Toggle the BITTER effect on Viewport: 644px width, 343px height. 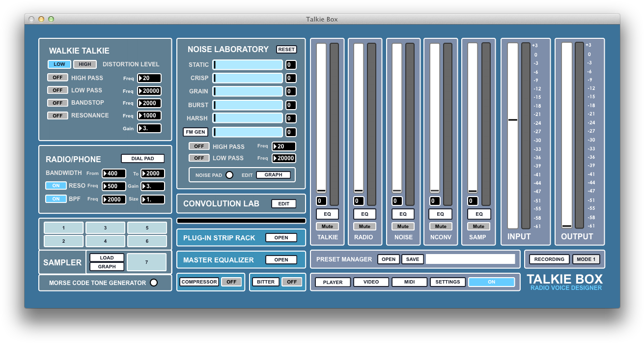coord(292,282)
